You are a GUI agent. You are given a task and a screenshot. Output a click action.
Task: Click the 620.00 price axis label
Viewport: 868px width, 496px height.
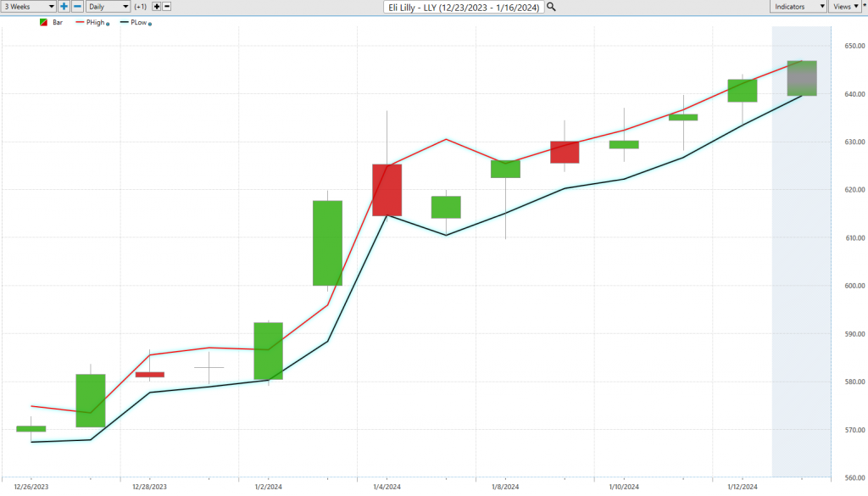tap(854, 190)
